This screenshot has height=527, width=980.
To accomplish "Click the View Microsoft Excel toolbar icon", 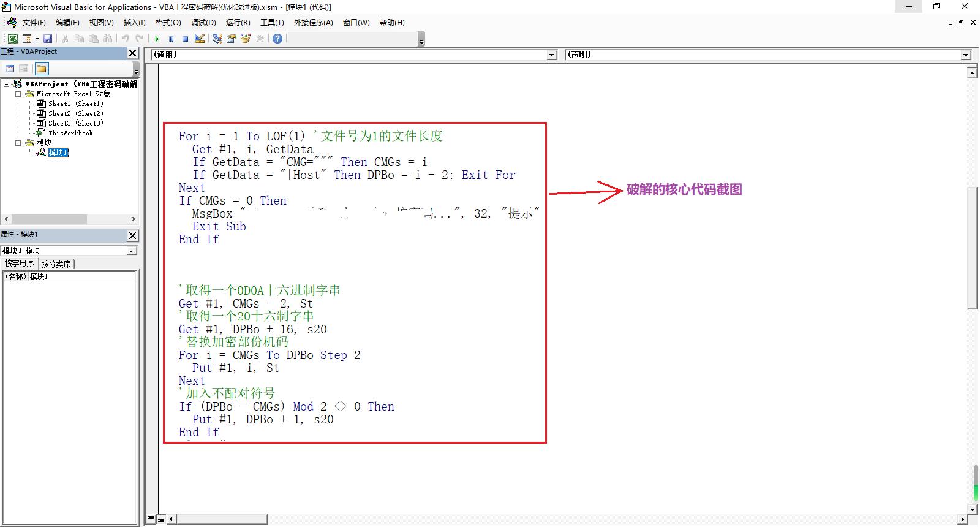I will pos(12,39).
